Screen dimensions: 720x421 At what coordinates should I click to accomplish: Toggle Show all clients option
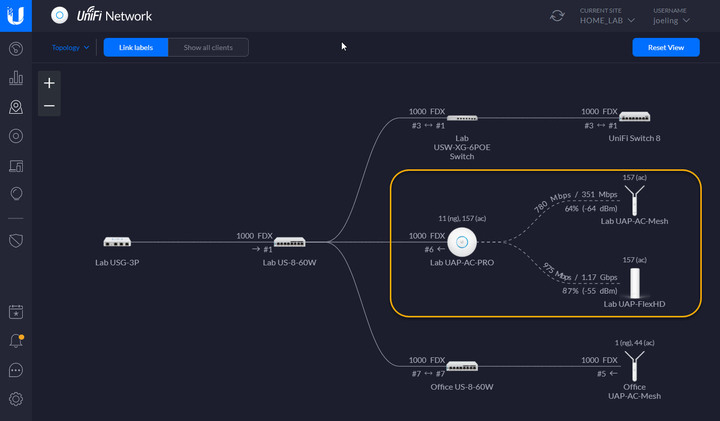(208, 47)
